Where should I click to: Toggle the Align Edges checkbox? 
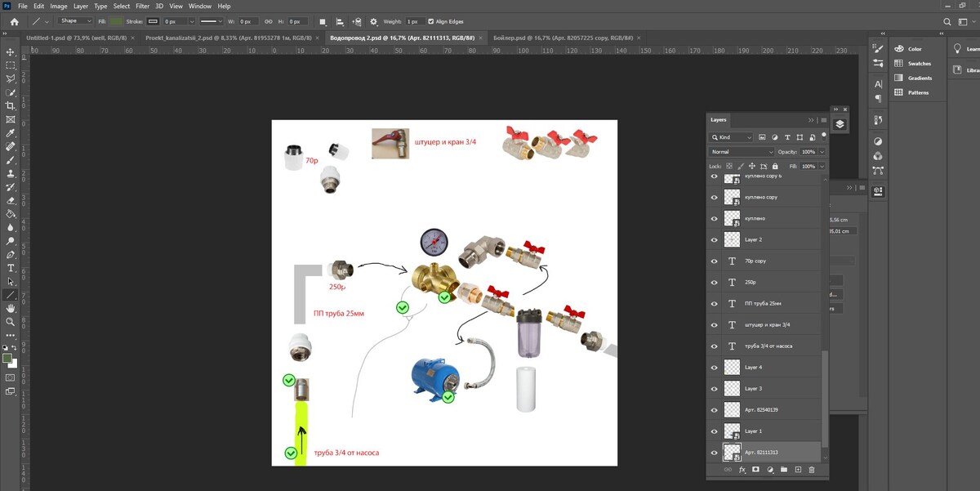[430, 21]
